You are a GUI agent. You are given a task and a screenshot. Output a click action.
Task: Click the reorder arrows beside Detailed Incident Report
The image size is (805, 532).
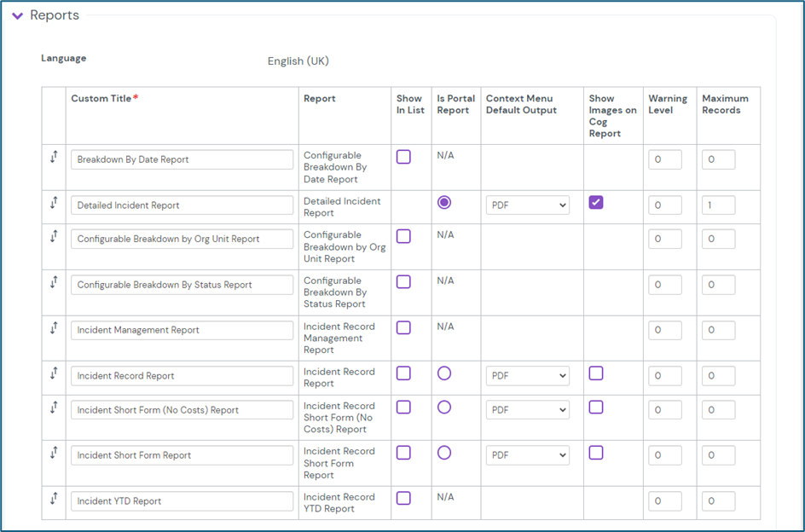point(53,203)
